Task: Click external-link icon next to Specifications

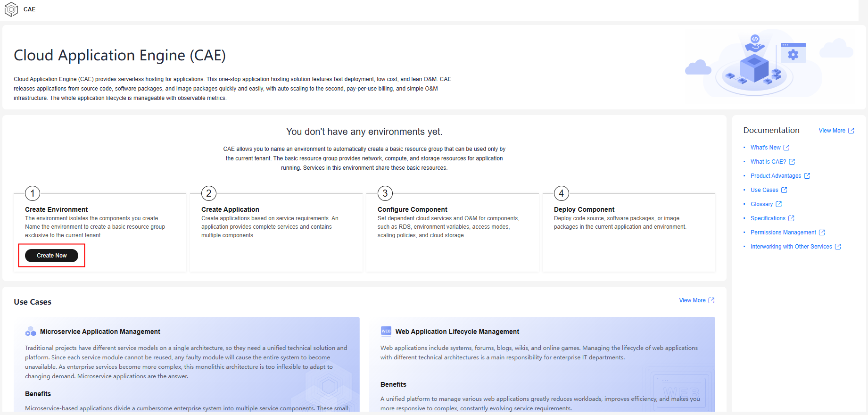Action: click(792, 218)
